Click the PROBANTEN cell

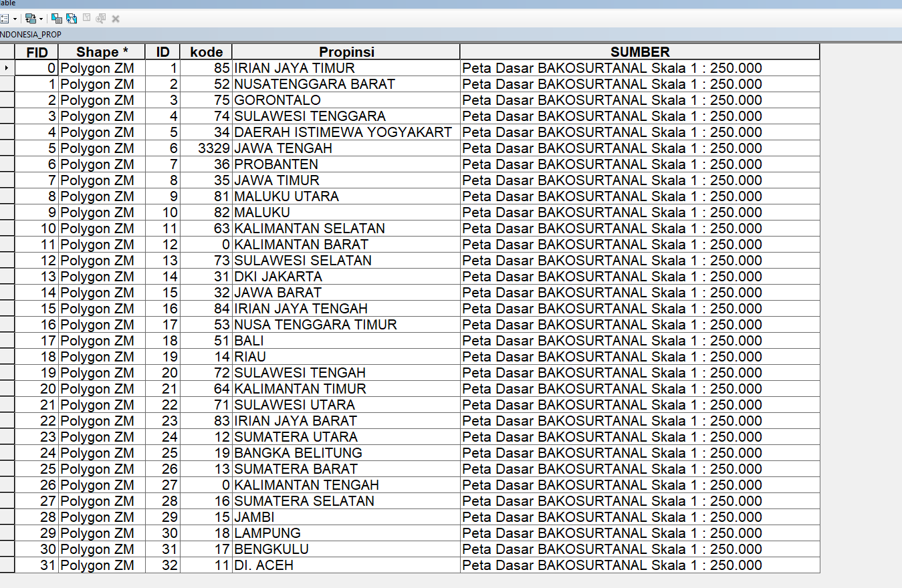pos(346,164)
